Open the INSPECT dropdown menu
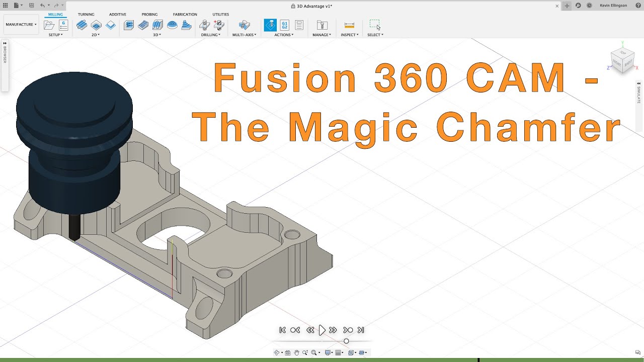Screen dimensions: 644x362 350,35
